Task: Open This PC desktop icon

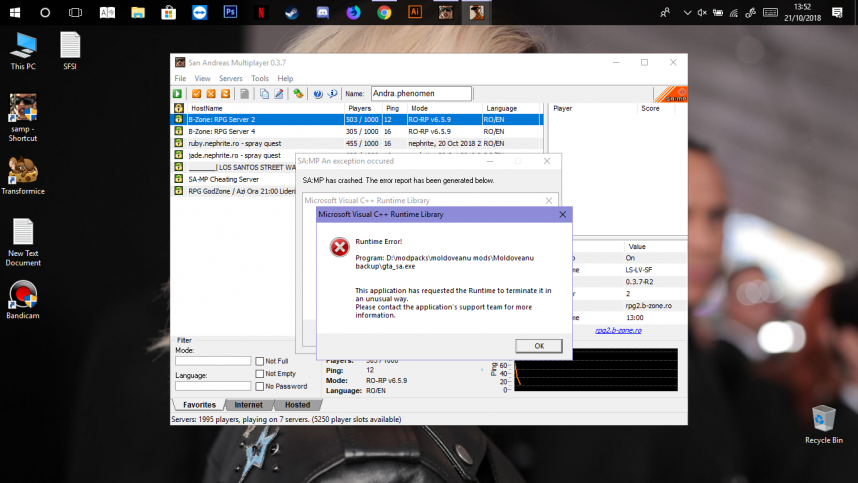Action: tap(23, 51)
